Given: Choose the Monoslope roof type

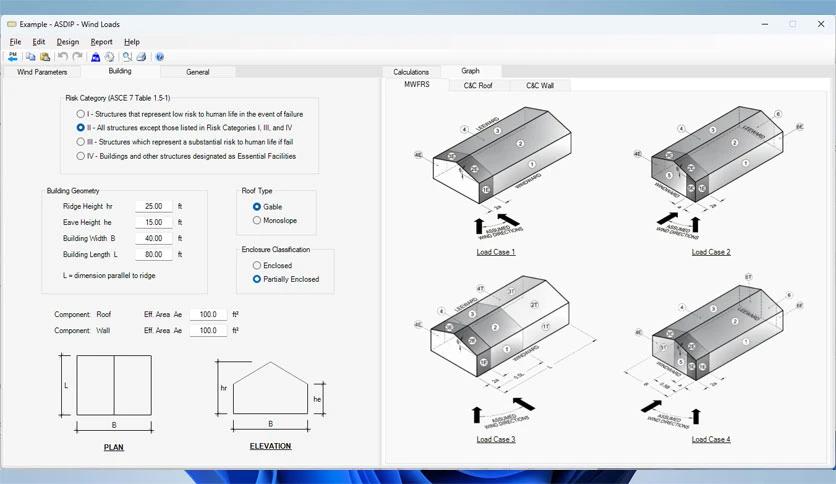Looking at the screenshot, I should (x=257, y=220).
